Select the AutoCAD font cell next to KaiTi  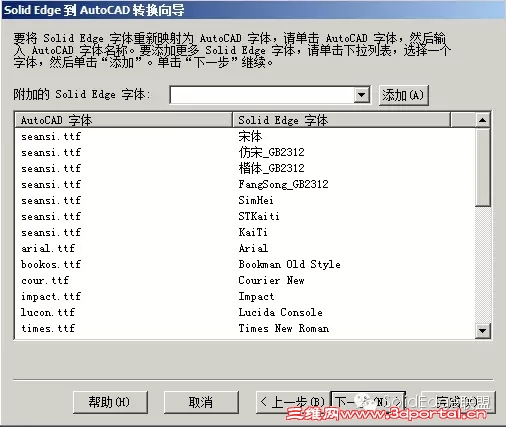click(x=51, y=232)
